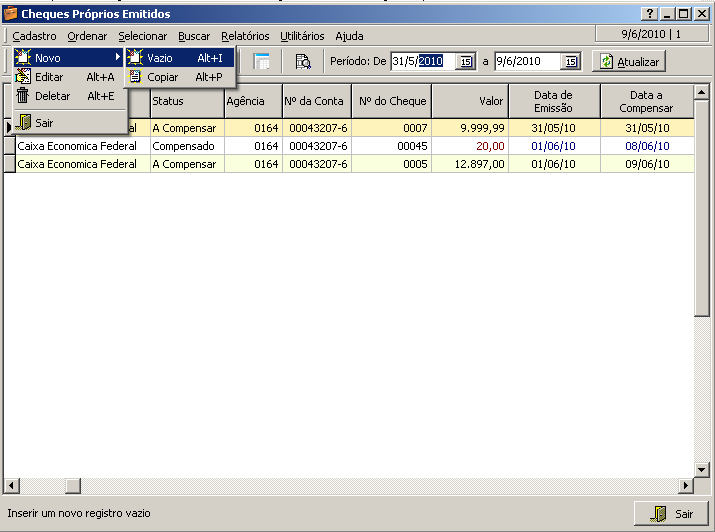Open the end date calendar picker
Viewport: 715px width, 532px height.
click(x=570, y=62)
